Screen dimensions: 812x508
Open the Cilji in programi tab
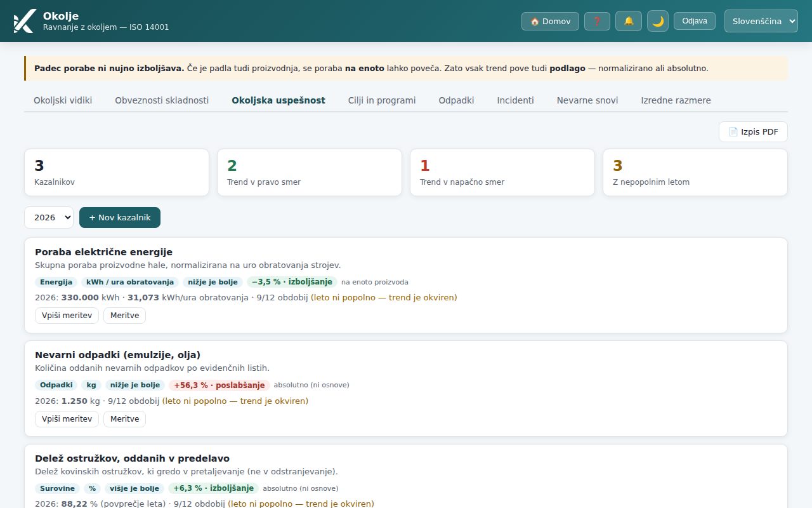coord(382,100)
